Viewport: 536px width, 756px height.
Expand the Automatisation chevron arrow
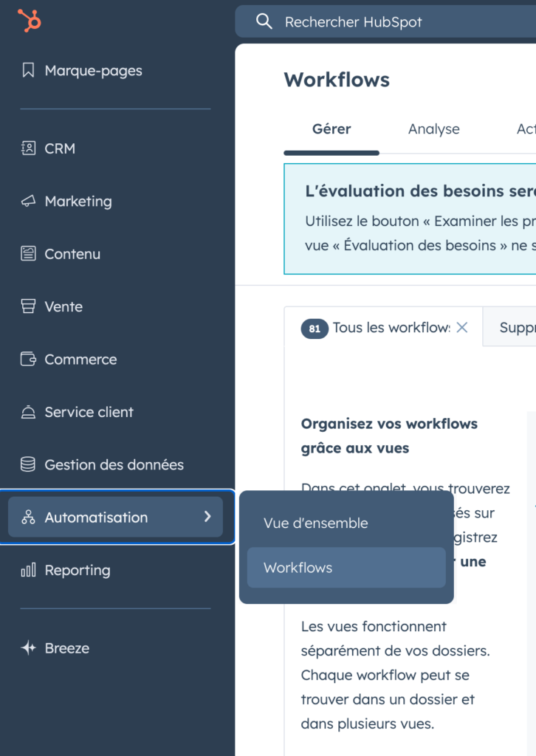207,517
